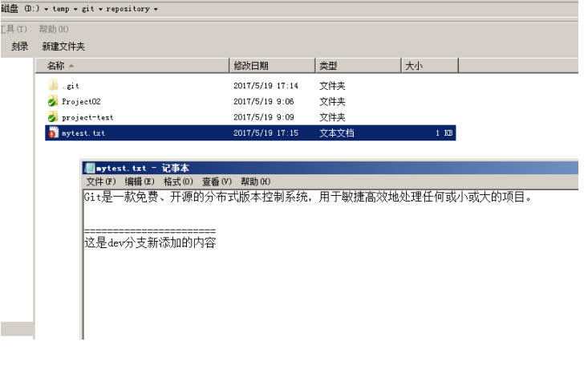The image size is (588, 391).
Task: Open Notepad's 查看(V) menu
Action: tap(217, 181)
